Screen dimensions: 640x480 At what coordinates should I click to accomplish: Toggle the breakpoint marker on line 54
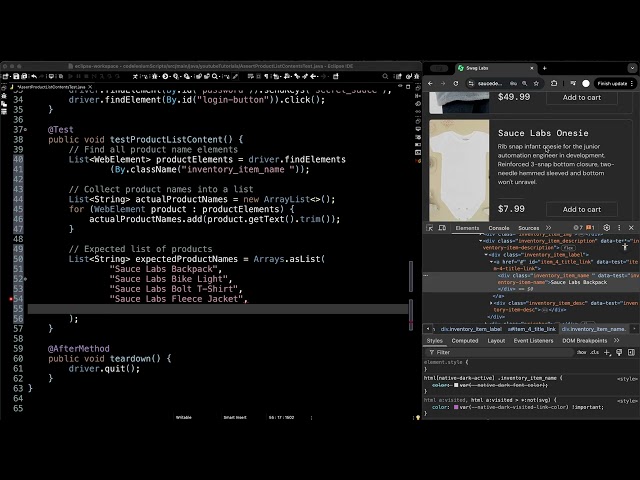tap(11, 299)
